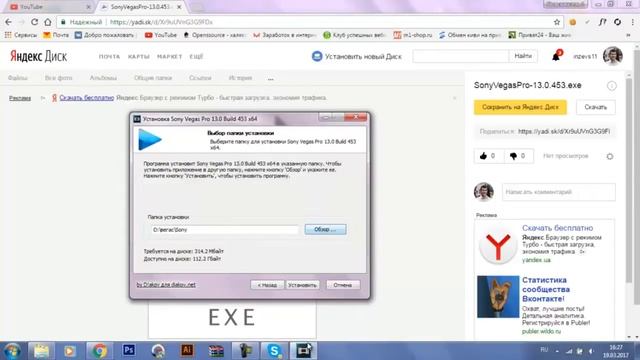Click the browser reload icon
This screenshot has height=360, width=640.
[34, 22]
